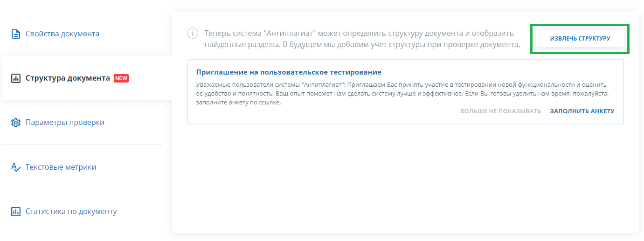Click the document structure hierarchy icon
The image size is (644, 241).
[16, 78]
